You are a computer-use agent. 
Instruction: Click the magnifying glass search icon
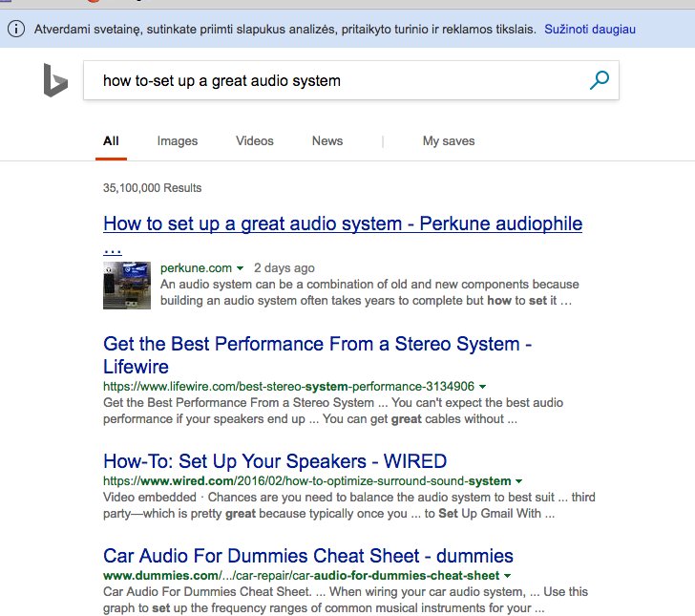click(x=600, y=80)
